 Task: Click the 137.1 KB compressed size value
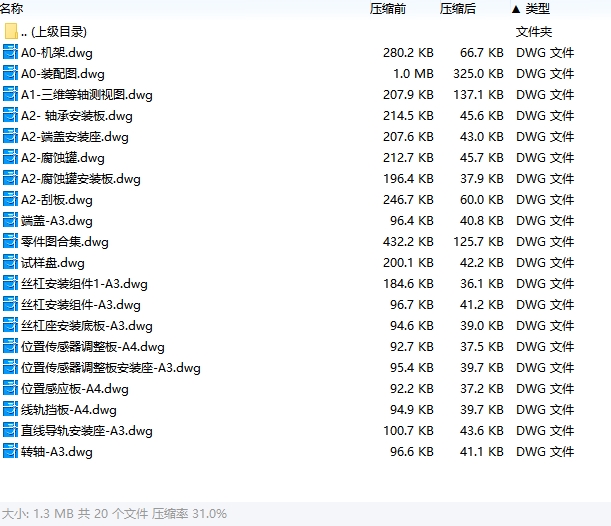(478, 95)
